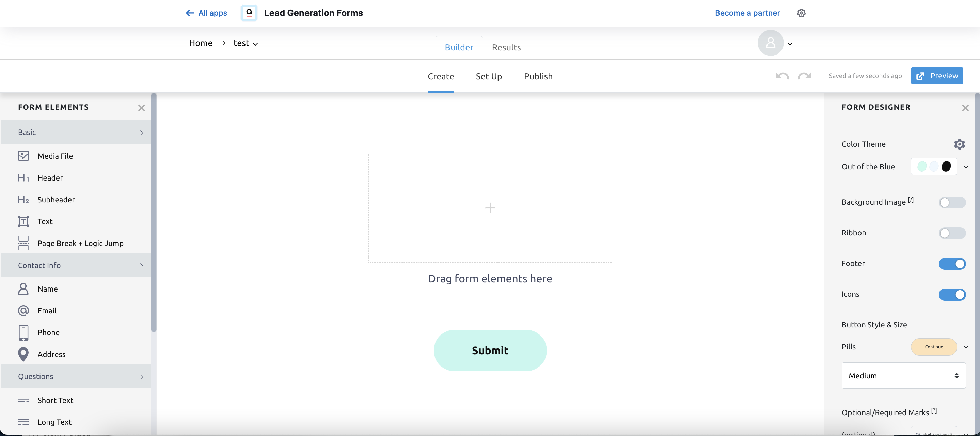Click the Email at-sign icon
The height and width of the screenshot is (436, 980).
pos(23,311)
